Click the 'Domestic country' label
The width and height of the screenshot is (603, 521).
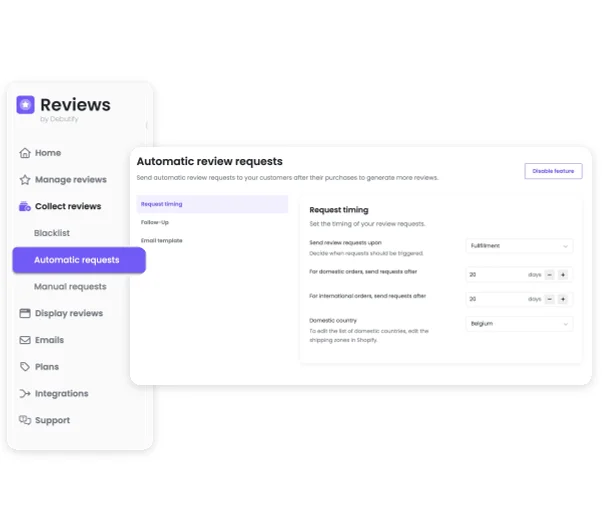pyautogui.click(x=333, y=320)
